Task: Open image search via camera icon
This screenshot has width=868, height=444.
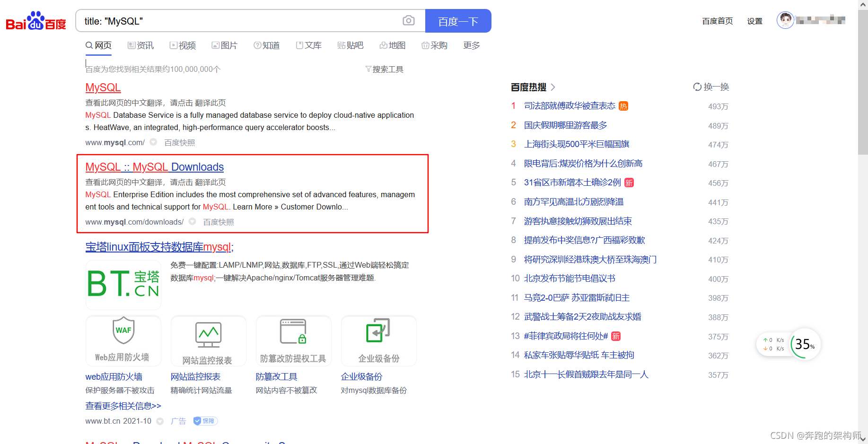Action: (409, 20)
